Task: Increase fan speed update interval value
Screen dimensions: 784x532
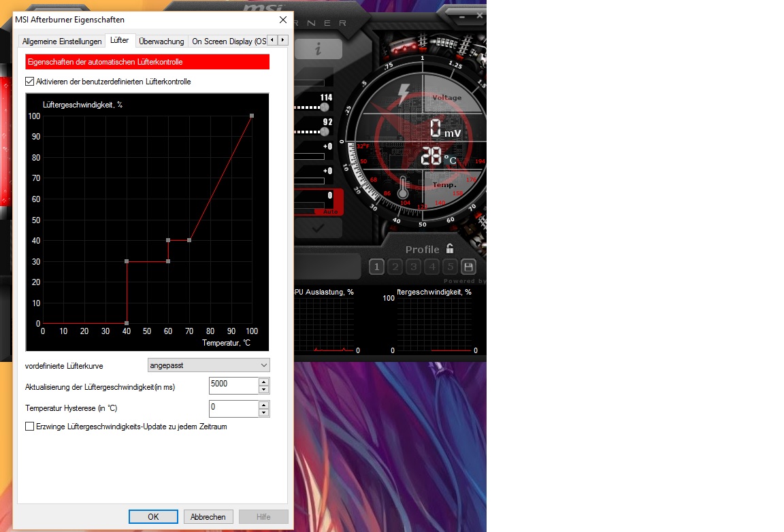Action: (264, 382)
